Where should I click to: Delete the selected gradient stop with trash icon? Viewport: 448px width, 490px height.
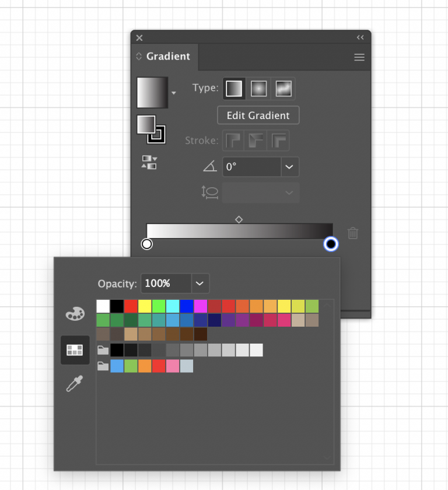pos(353,233)
